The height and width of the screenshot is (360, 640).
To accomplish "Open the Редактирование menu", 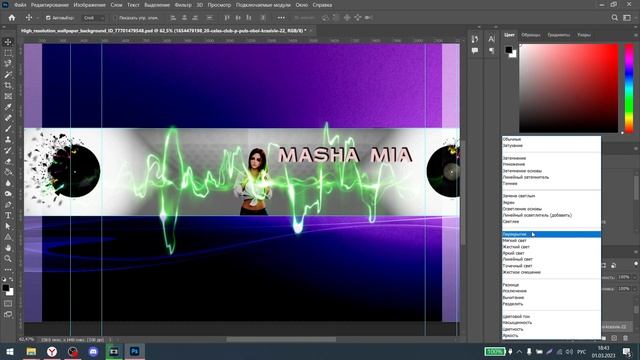I will pos(50,5).
